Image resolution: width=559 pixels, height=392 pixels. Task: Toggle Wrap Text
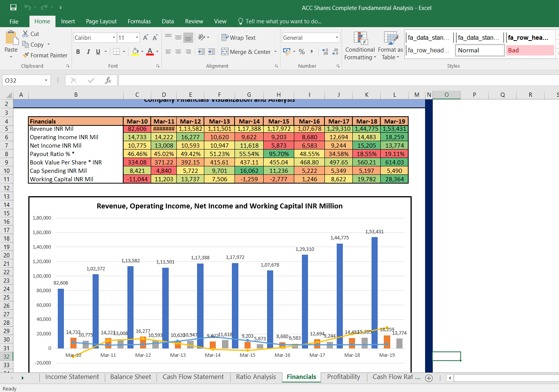point(238,37)
